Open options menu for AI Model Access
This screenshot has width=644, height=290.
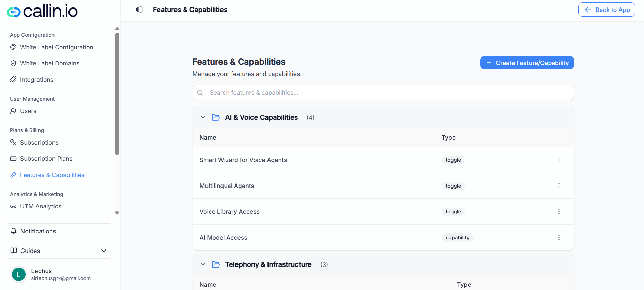point(559,238)
